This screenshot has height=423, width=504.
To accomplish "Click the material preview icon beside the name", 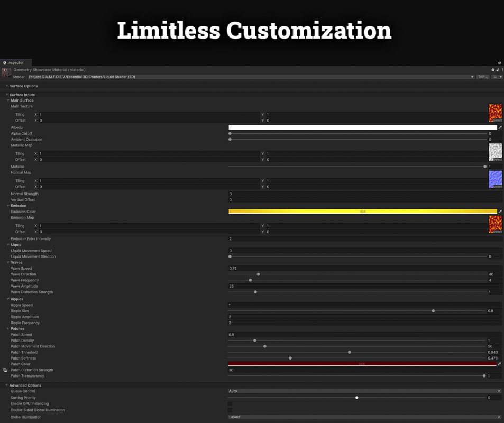I will coord(6,72).
